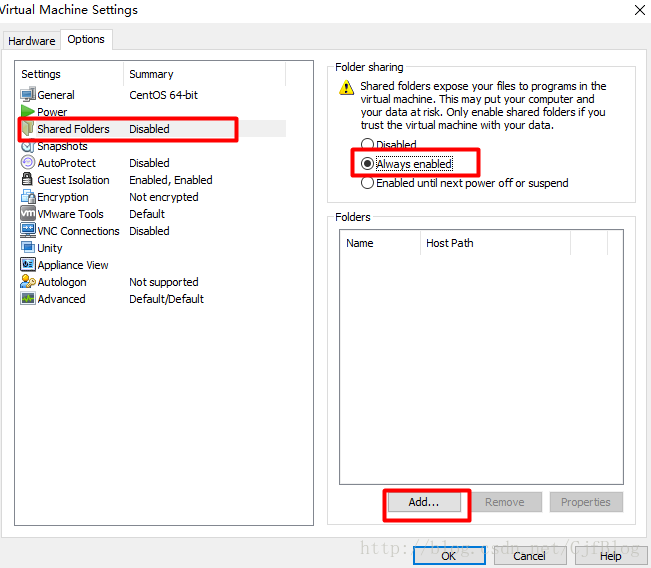Confirm settings with OK button

449,556
